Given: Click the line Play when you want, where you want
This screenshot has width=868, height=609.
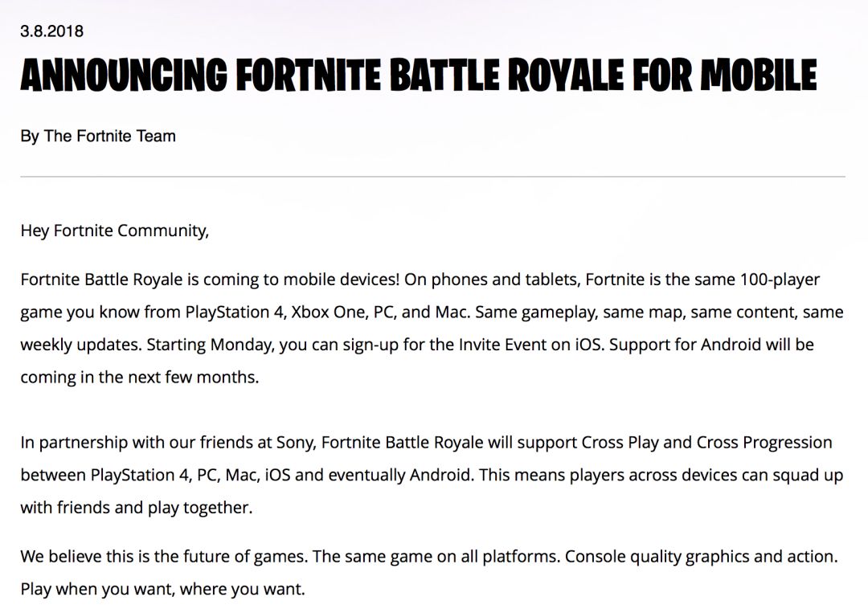Looking at the screenshot, I should click(162, 589).
